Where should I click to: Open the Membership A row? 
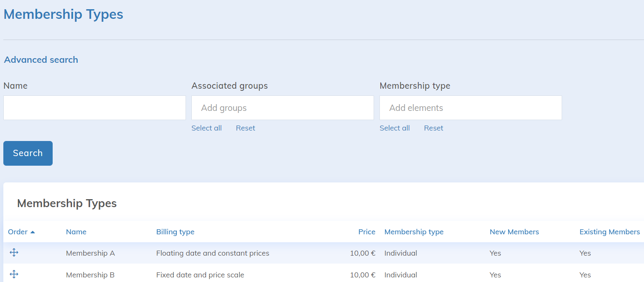(x=90, y=253)
